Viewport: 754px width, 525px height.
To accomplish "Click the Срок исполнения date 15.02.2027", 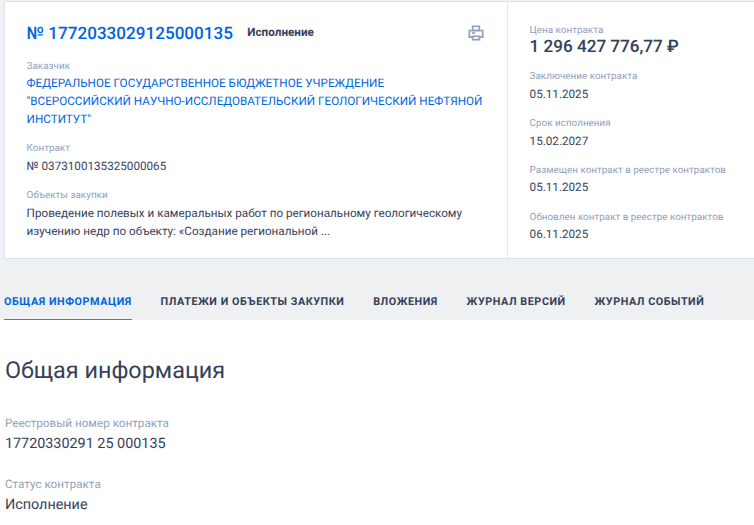I will (x=559, y=141).
